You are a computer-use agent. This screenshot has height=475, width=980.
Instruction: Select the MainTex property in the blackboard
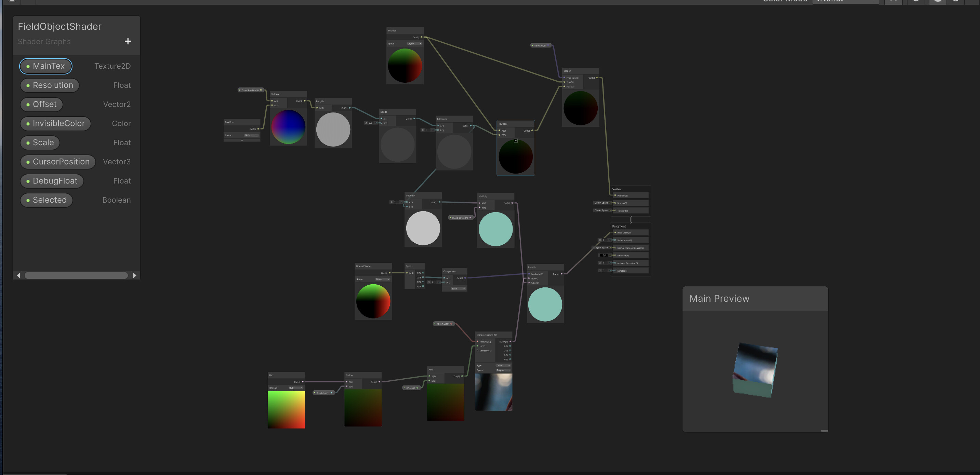click(x=46, y=66)
